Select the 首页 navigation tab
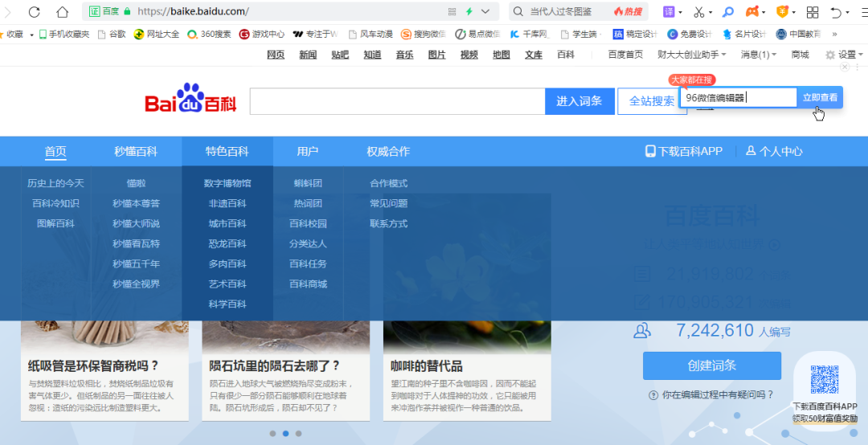Image resolution: width=868 pixels, height=445 pixels. [x=55, y=152]
